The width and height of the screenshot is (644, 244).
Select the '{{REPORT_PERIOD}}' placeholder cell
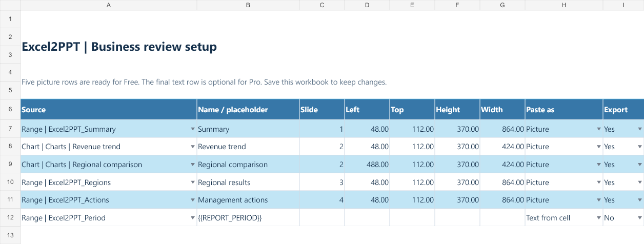coord(248,218)
